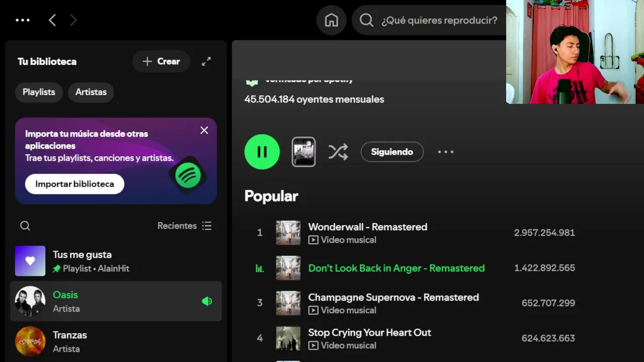Click the 'Popular' section heading
644x362 pixels.
(x=271, y=196)
